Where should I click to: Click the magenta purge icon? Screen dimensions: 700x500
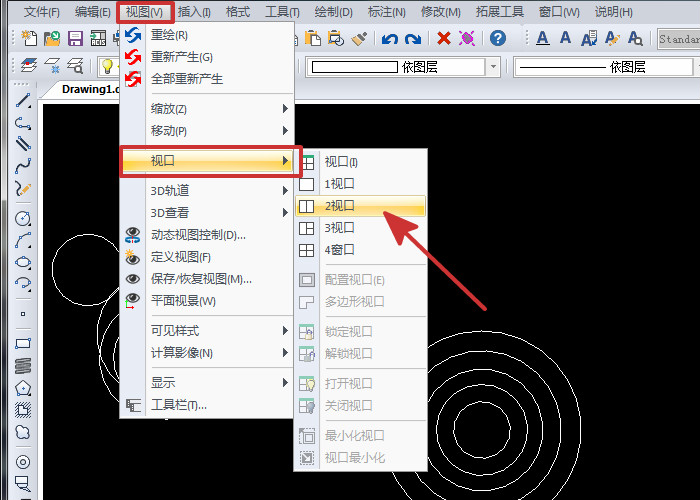tap(467, 38)
